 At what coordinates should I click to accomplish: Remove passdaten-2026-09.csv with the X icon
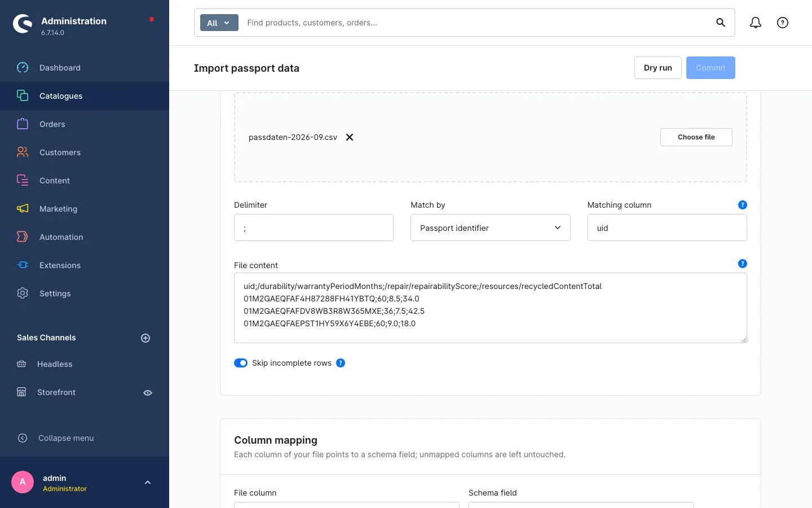tap(350, 137)
